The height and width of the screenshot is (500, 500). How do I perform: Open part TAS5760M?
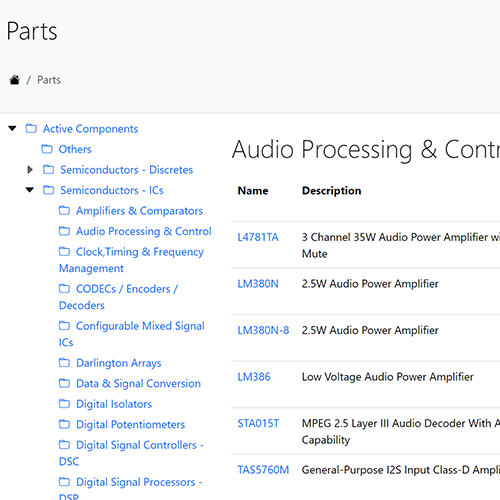263,470
